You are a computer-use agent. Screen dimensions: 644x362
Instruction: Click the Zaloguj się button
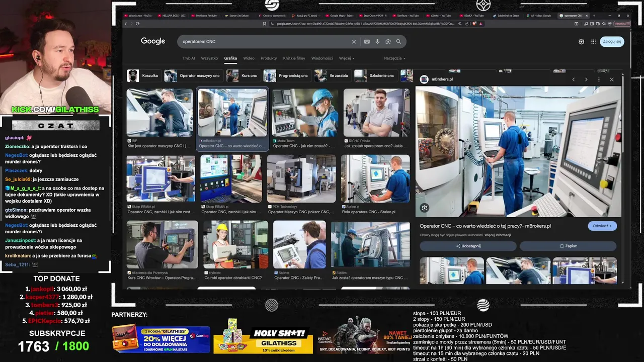pos(612,41)
